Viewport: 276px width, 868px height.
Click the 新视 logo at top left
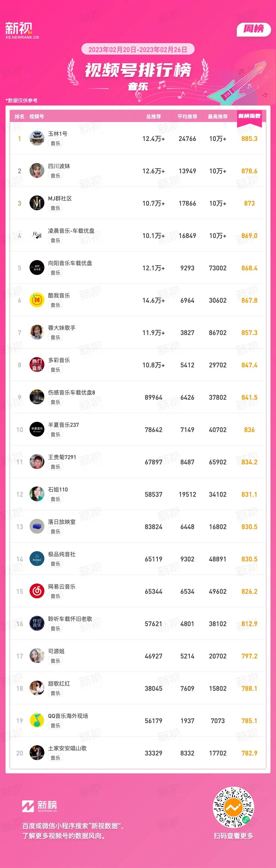(22, 31)
